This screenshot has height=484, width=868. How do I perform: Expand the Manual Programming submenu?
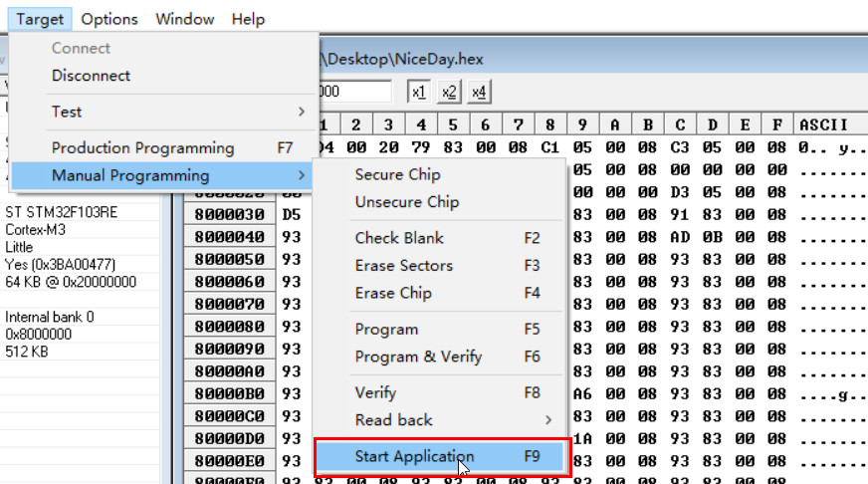click(x=161, y=175)
